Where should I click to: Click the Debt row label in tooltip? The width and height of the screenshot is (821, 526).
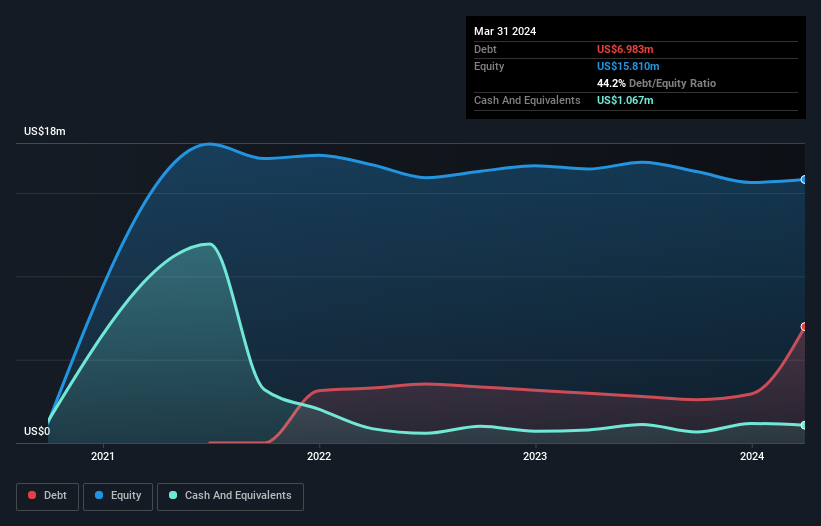point(485,49)
